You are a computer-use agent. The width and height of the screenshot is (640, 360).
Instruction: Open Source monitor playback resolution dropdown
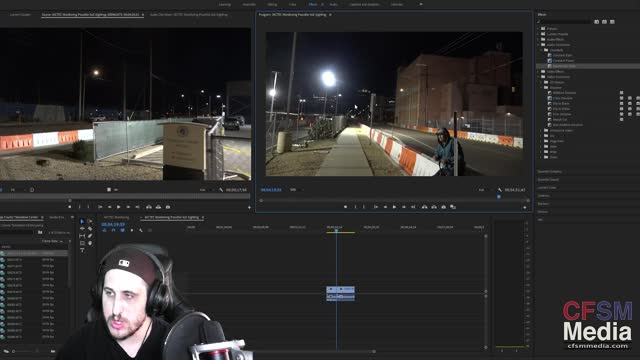(206, 190)
